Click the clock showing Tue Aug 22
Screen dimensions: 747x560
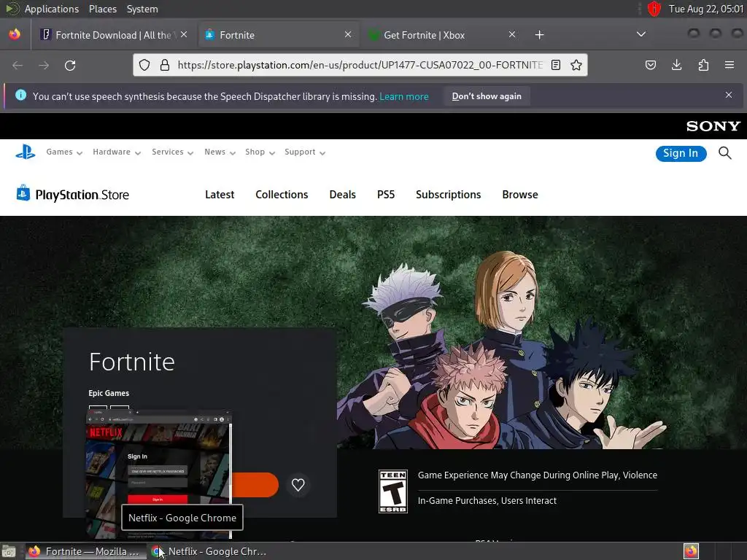click(706, 9)
